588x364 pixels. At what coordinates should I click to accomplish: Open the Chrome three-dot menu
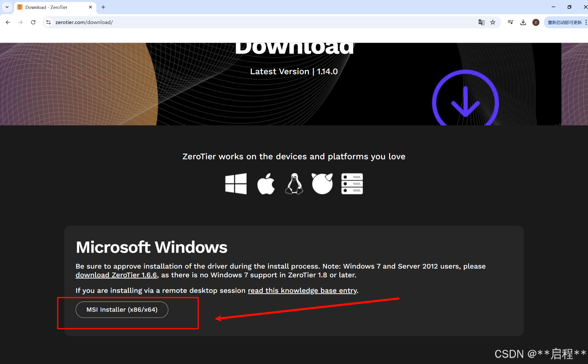click(586, 22)
